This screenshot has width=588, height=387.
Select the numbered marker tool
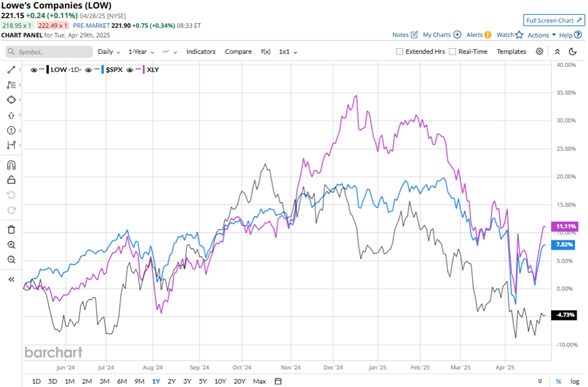point(11,131)
